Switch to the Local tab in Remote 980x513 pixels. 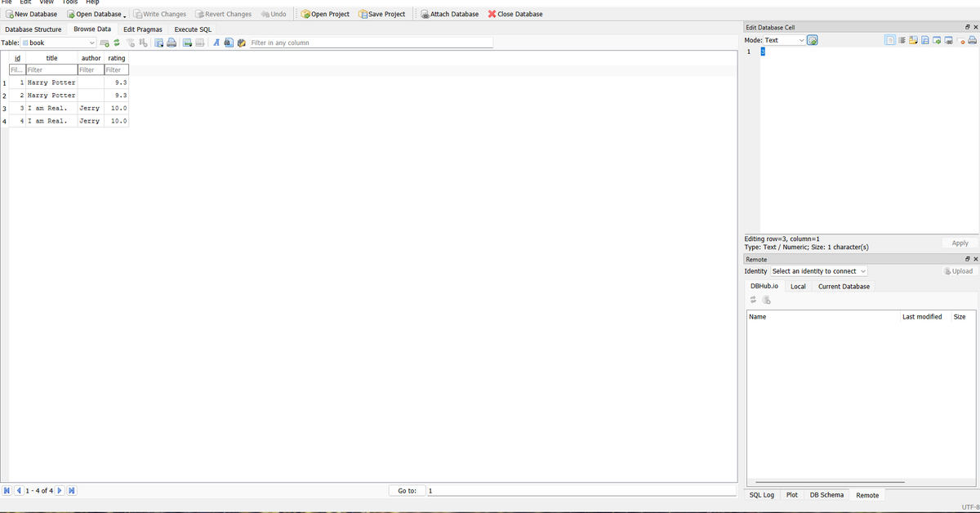point(798,287)
